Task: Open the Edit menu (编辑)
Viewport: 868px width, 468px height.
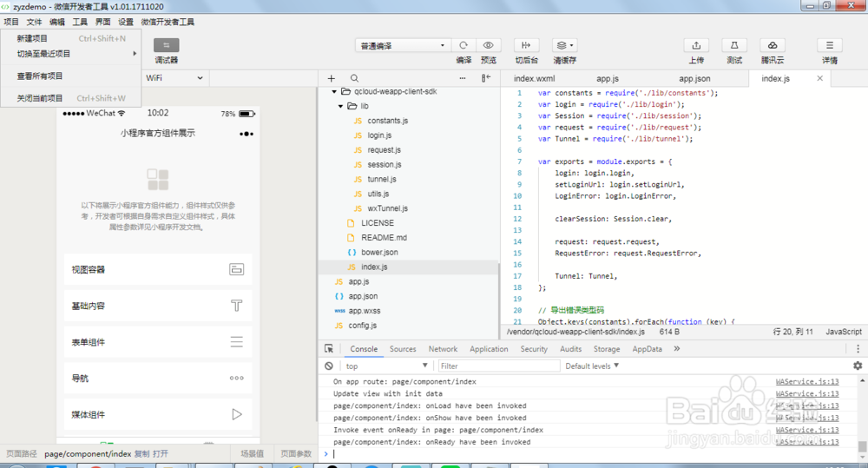Action: click(x=57, y=22)
